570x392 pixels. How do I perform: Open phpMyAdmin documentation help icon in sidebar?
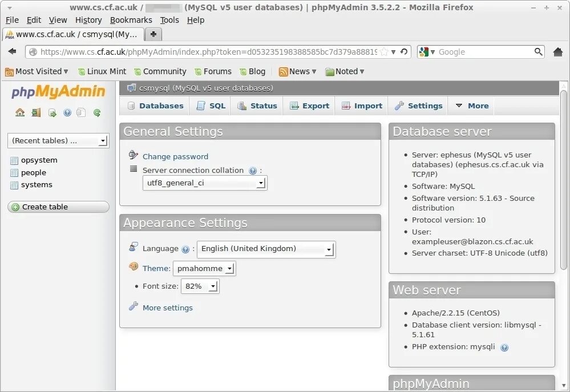tap(67, 113)
